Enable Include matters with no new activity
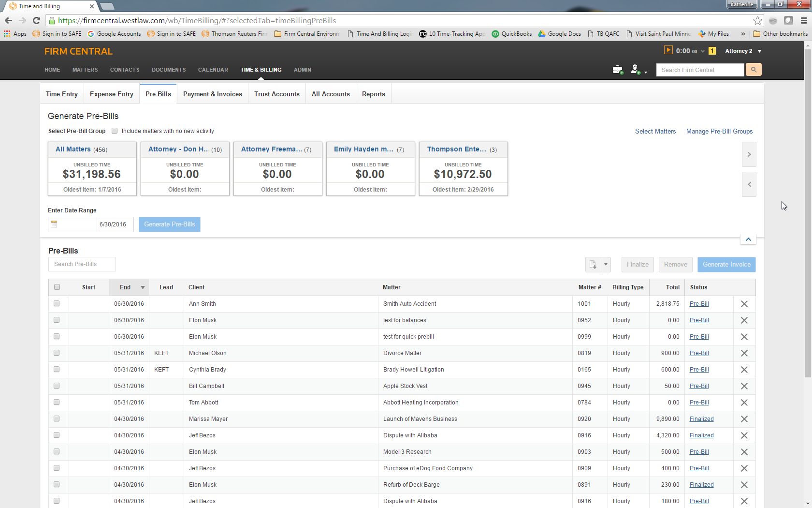Viewport: 812px width, 508px height. point(115,131)
